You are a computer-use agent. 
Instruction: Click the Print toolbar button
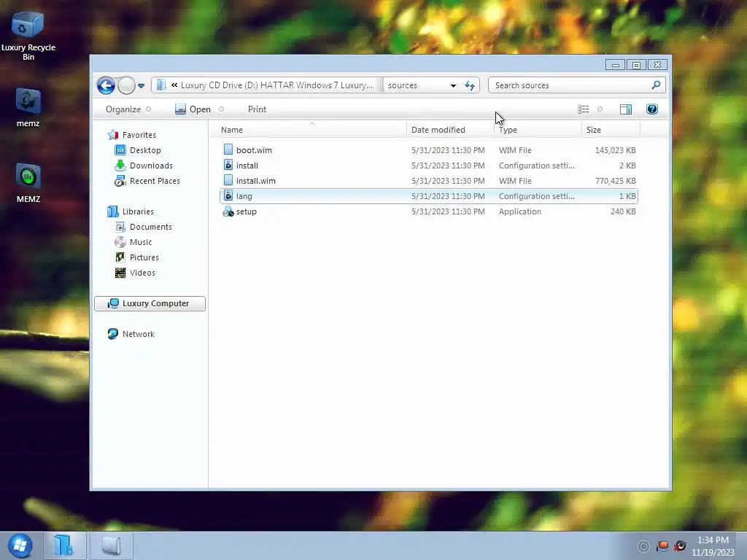(258, 109)
